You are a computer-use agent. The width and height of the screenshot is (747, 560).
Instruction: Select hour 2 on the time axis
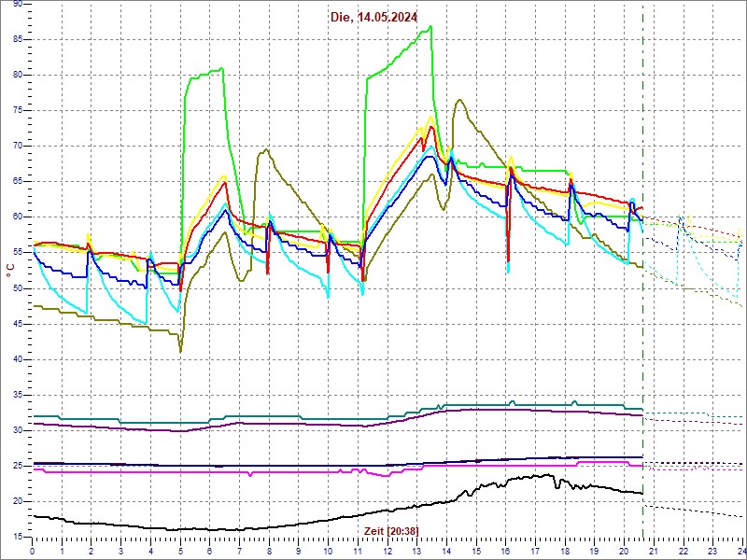92,551
